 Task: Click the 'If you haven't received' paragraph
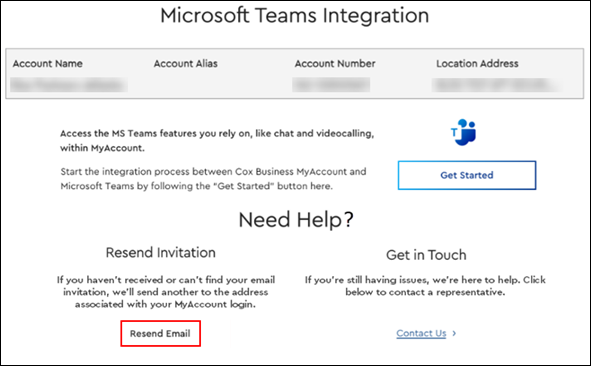166,292
